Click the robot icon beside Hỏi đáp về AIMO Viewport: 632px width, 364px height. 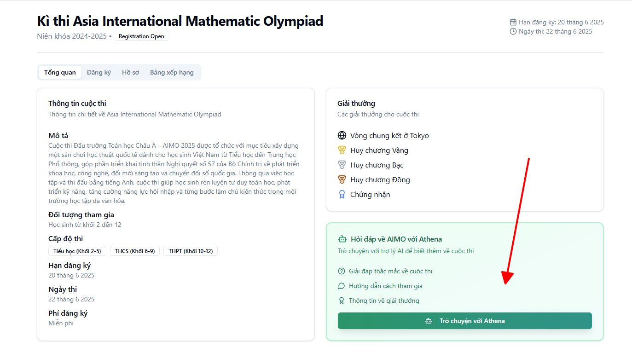342,239
